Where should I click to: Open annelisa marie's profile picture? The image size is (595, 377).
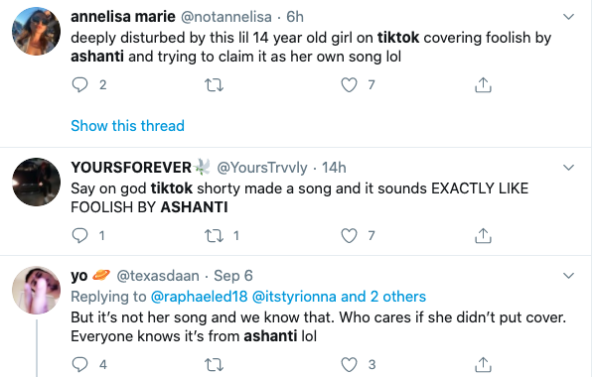36,31
